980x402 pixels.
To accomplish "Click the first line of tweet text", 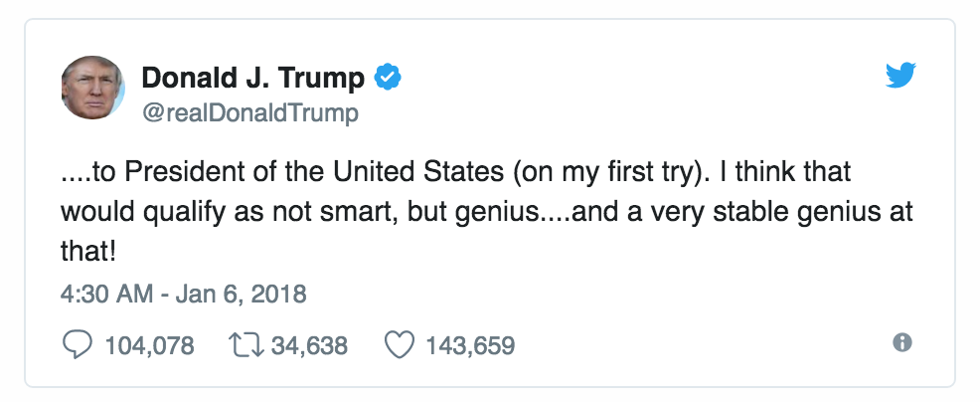I will pos(456,174).
